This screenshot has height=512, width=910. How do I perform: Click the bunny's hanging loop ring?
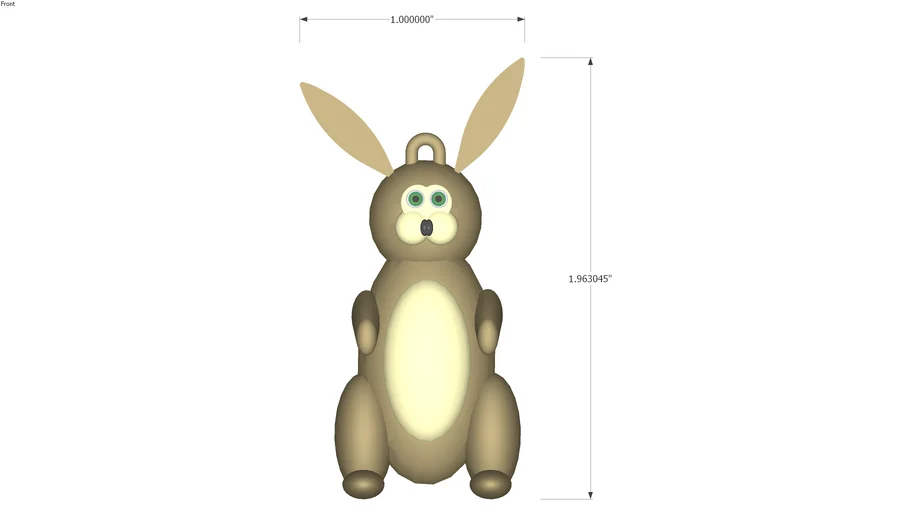pyautogui.click(x=426, y=149)
